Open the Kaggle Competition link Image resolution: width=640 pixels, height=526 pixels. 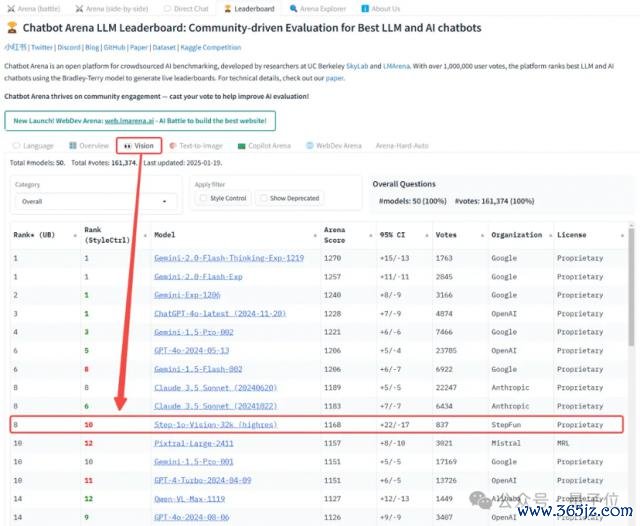point(211,47)
